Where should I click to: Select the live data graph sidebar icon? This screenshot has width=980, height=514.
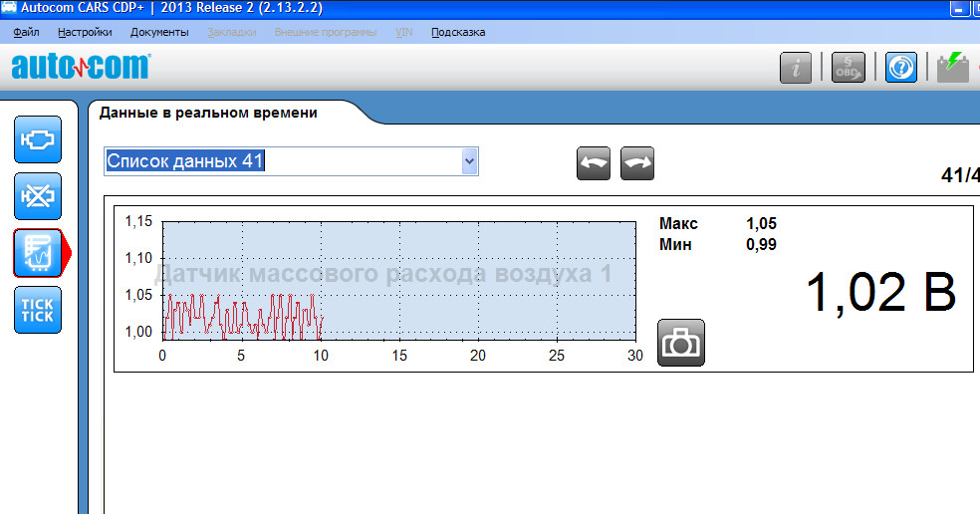[x=38, y=253]
